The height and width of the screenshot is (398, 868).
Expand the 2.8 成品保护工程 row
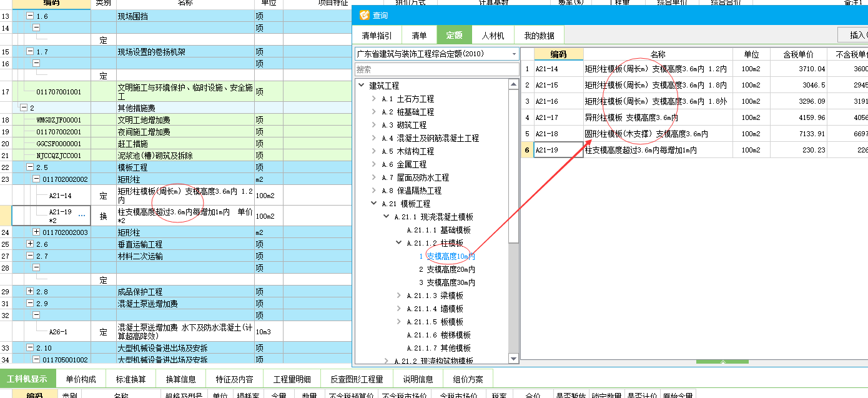(x=30, y=292)
